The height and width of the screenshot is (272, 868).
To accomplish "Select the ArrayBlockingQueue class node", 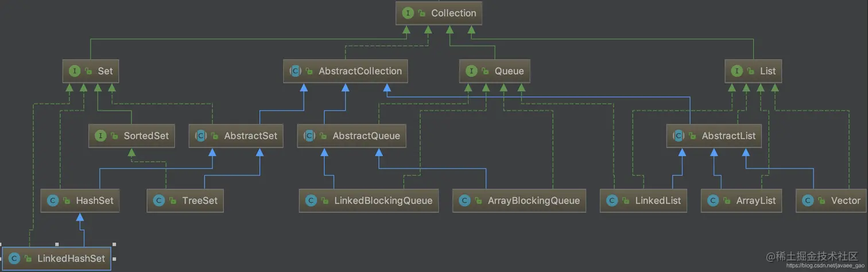I will (520, 201).
